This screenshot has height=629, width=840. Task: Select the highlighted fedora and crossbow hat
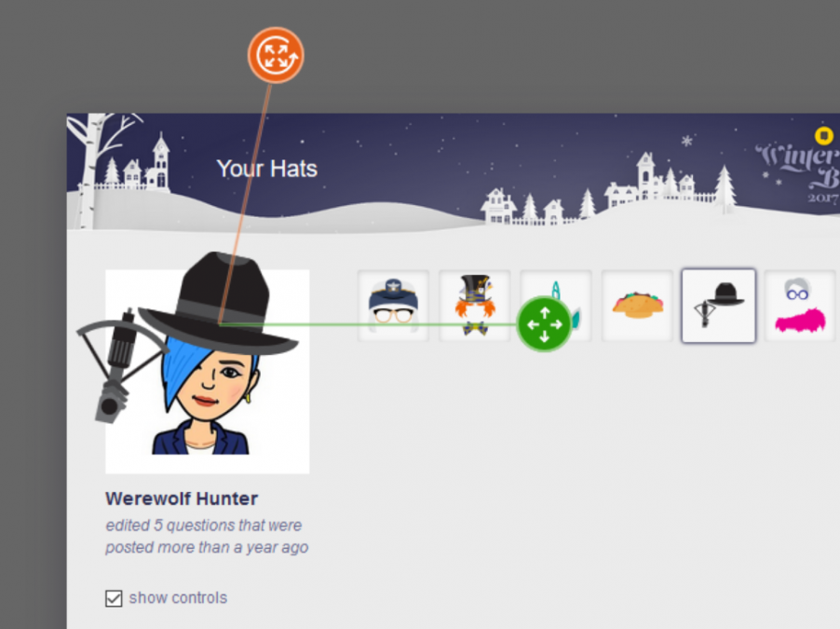718,306
